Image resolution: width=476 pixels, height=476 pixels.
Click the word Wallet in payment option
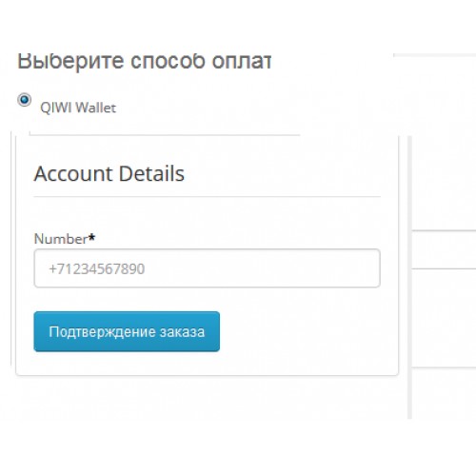coord(96,108)
